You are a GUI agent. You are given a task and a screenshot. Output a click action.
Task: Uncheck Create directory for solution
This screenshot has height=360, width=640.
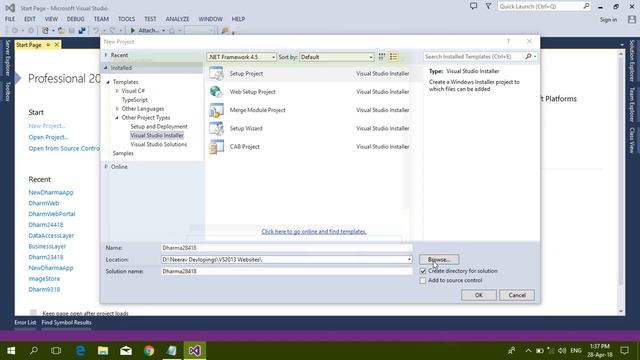423,271
